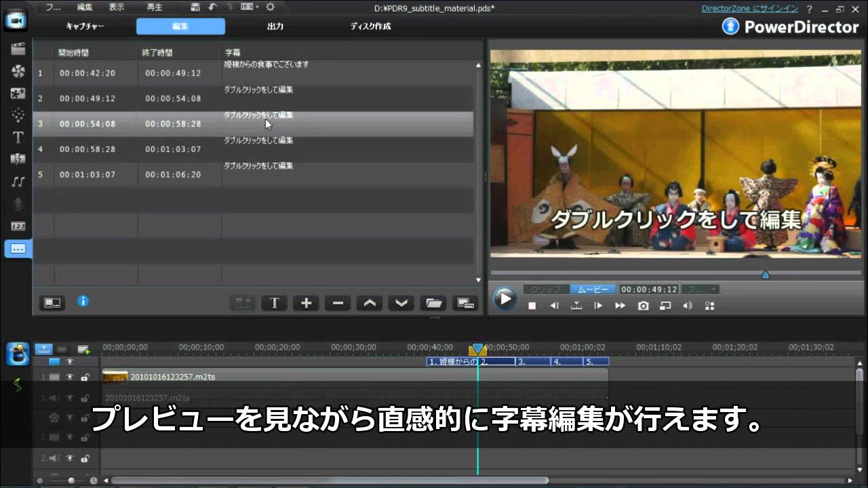Screen dimensions: 868x488
Task: Select subtitle row 1 姫様からの食事でございます
Action: pos(254,73)
